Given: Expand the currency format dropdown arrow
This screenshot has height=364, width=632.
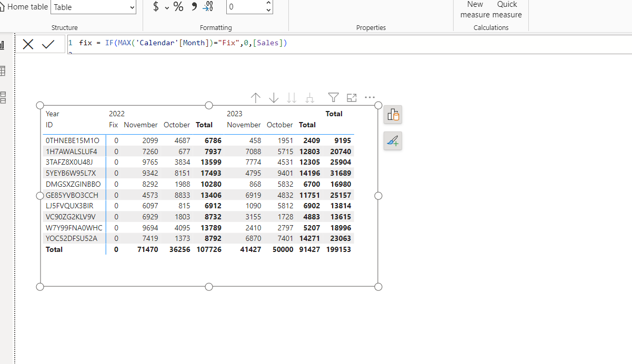Looking at the screenshot, I should click(167, 7).
